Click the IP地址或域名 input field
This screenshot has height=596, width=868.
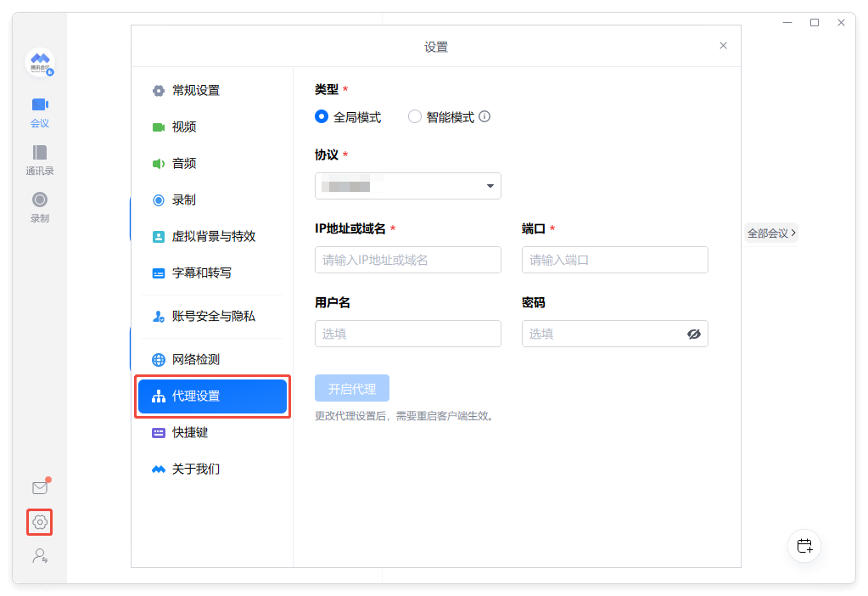[408, 260]
